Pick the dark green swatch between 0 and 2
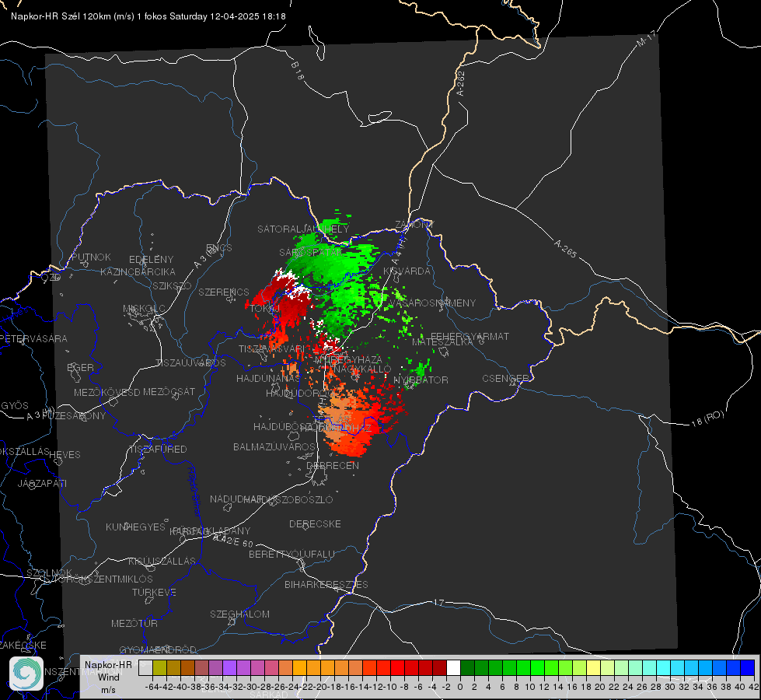 click(467, 667)
